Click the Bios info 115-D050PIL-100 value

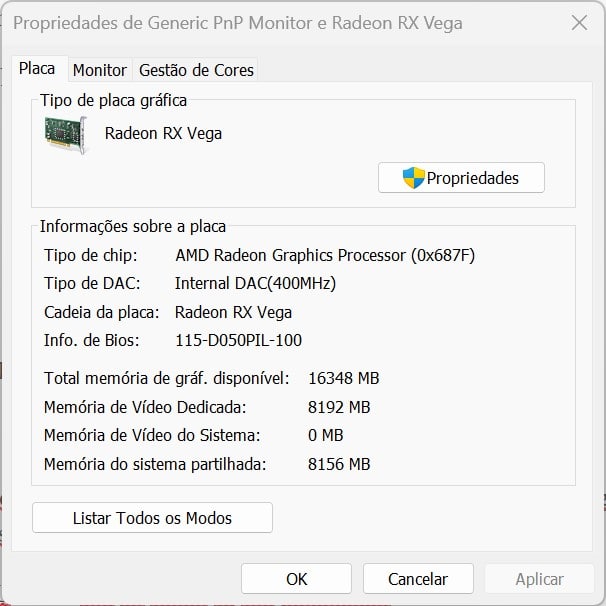pos(238,340)
